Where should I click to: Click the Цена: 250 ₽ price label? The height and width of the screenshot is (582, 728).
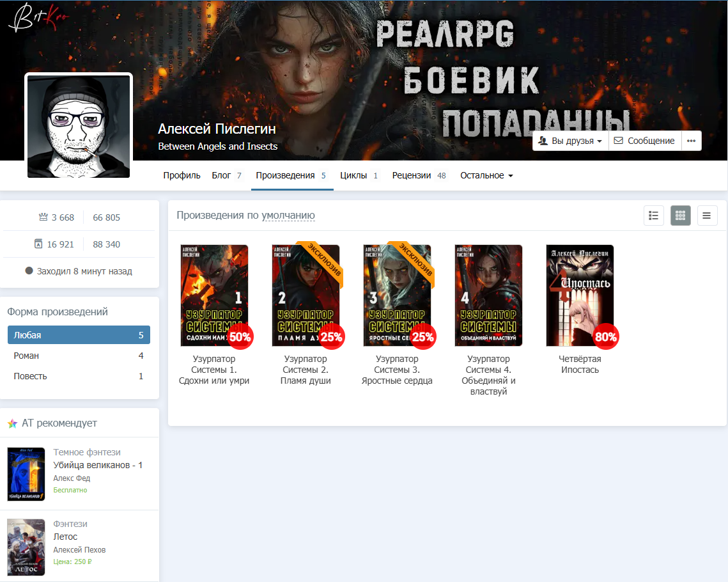72,562
